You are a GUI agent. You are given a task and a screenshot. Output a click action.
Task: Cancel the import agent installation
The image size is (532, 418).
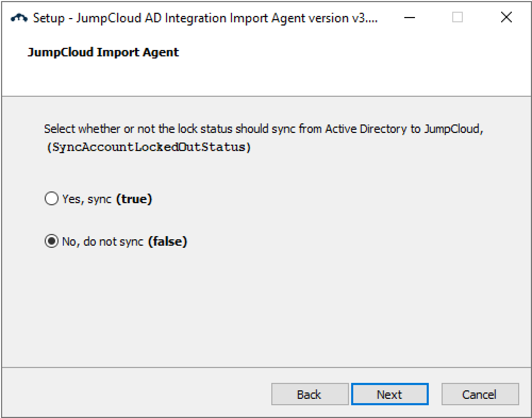[479, 395]
